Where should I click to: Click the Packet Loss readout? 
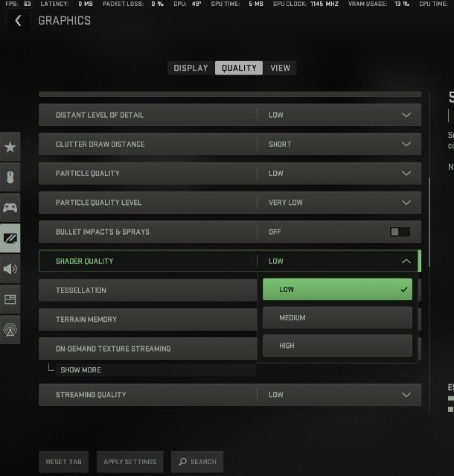(x=133, y=4)
